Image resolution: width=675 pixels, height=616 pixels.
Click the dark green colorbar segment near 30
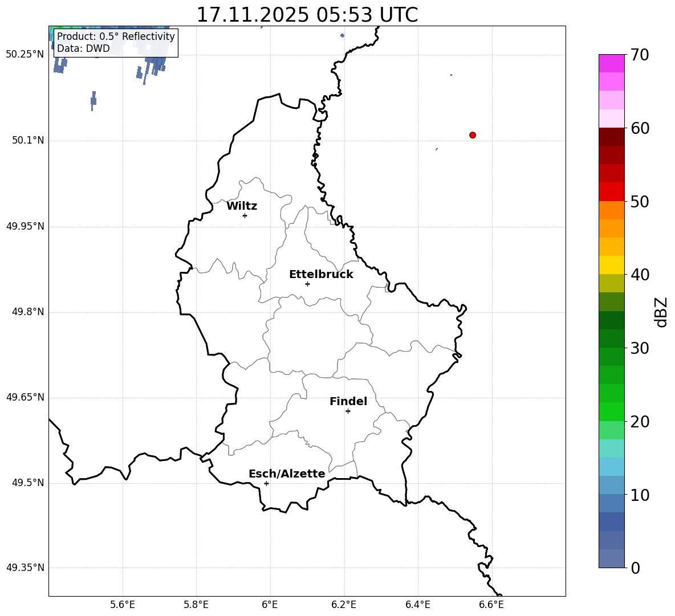[x=611, y=338]
